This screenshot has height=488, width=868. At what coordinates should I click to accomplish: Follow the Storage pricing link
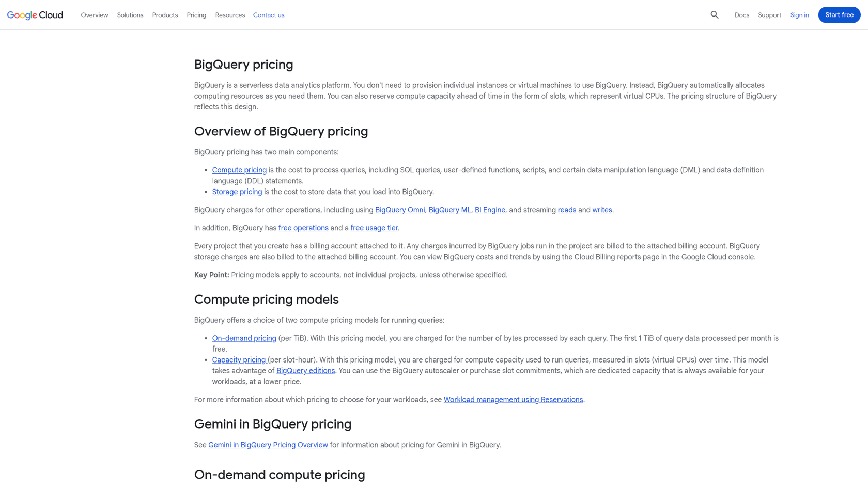coord(237,192)
